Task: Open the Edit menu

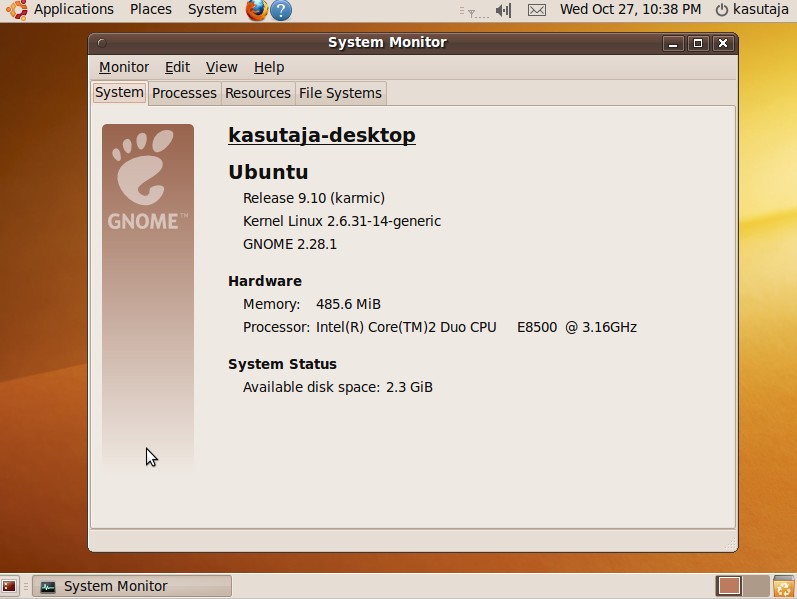Action: [x=177, y=67]
